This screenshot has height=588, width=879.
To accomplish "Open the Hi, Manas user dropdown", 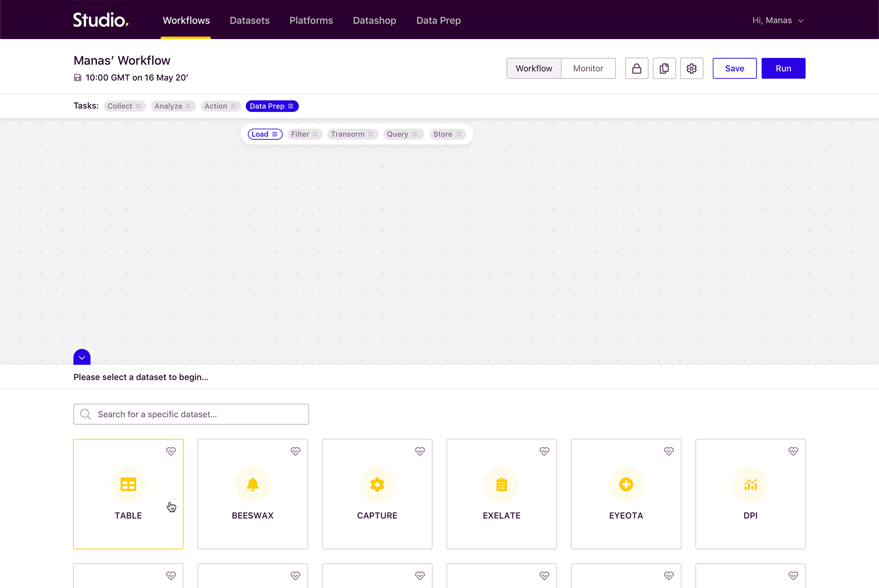I will [778, 21].
